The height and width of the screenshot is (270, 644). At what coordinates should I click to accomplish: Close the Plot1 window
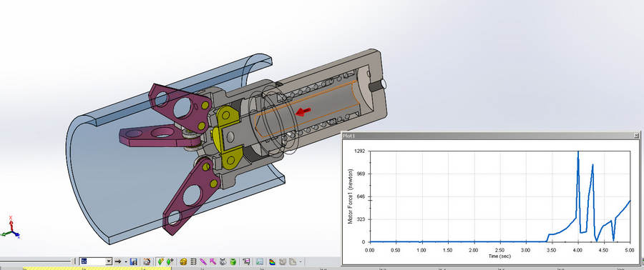[636, 135]
